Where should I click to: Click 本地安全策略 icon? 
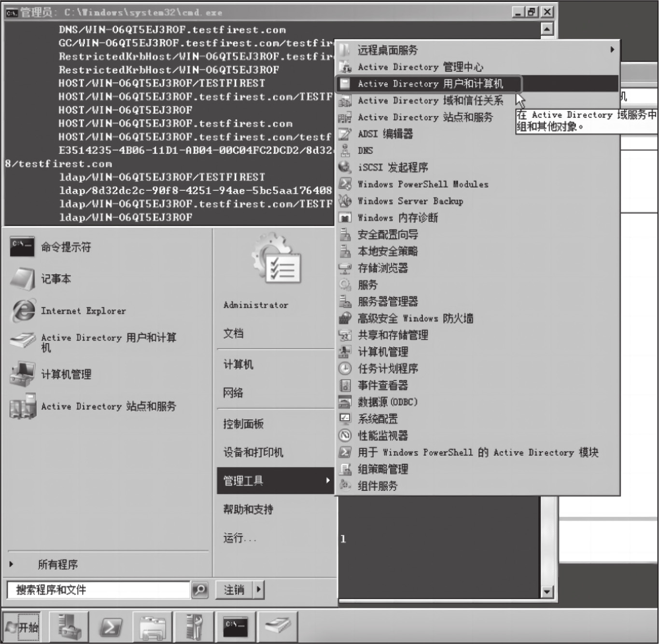point(345,251)
